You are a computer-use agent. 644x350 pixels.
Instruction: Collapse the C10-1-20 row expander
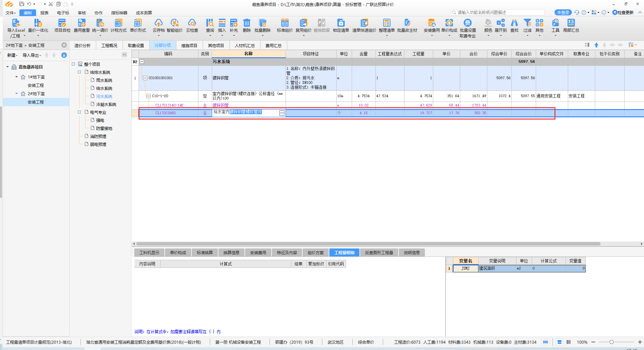[x=148, y=96]
